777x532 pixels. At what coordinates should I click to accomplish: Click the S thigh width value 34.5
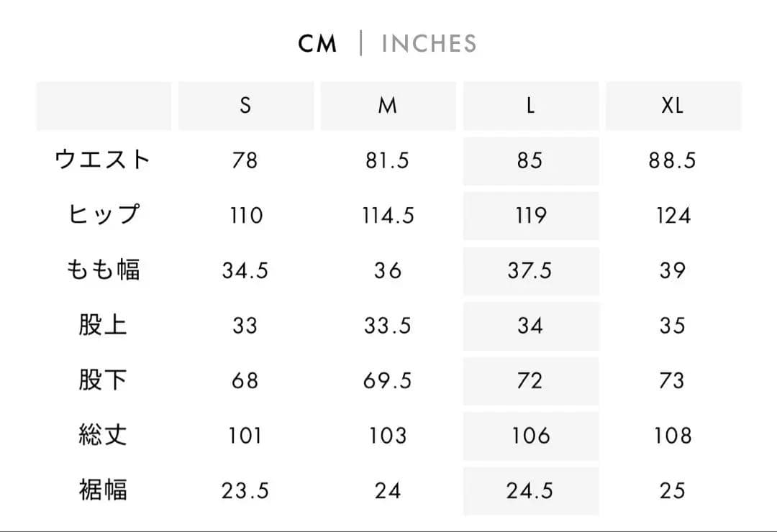coord(245,271)
